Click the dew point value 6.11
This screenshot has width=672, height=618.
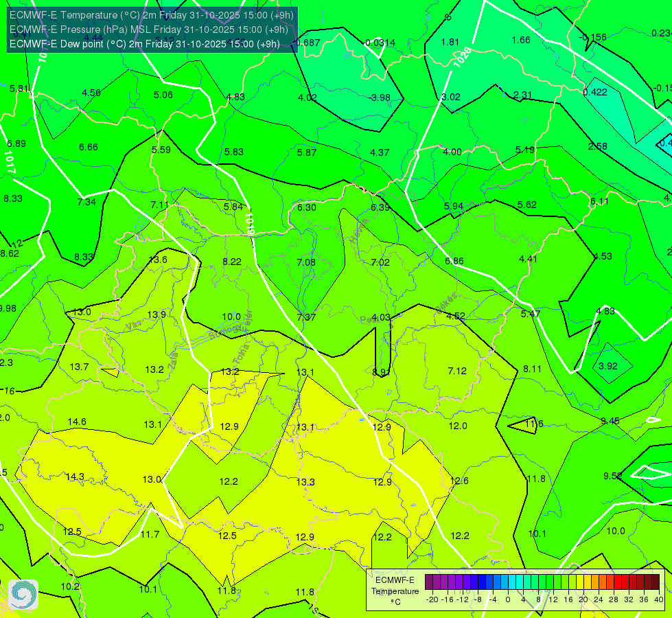599,201
